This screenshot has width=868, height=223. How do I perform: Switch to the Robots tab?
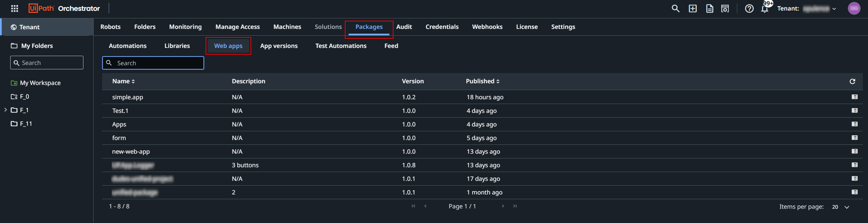110,27
